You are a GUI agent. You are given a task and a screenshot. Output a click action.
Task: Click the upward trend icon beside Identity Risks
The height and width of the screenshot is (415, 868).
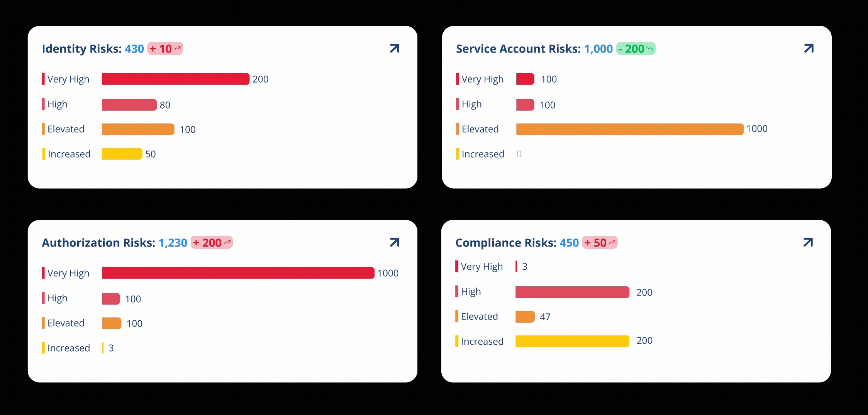(177, 48)
